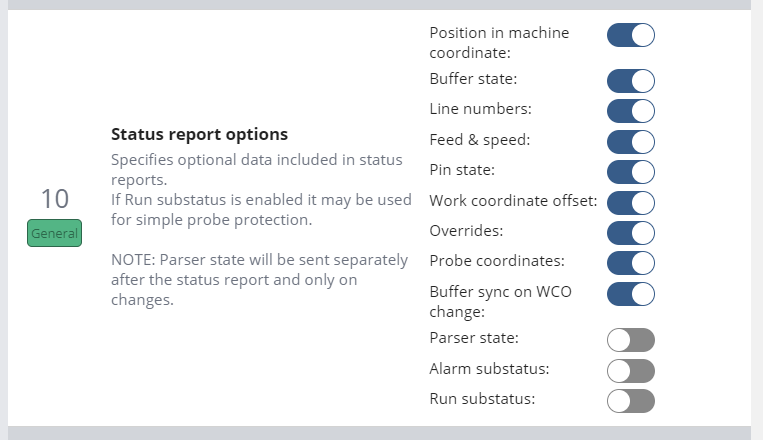This screenshot has width=763, height=440.
Task: Turn on the Alarm substatus switch
Action: click(x=630, y=371)
